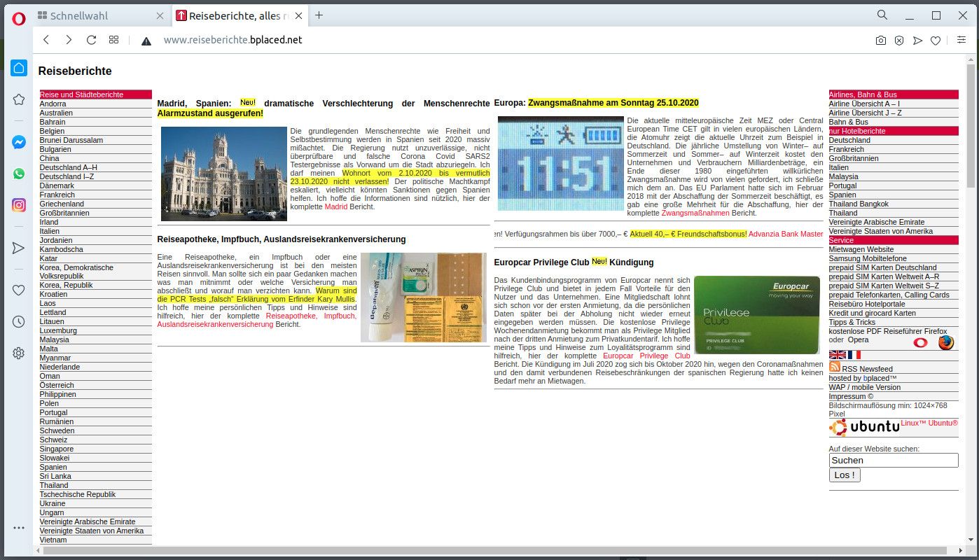Open WAP / mobile Version link
The height and width of the screenshot is (560, 979).
click(x=865, y=387)
